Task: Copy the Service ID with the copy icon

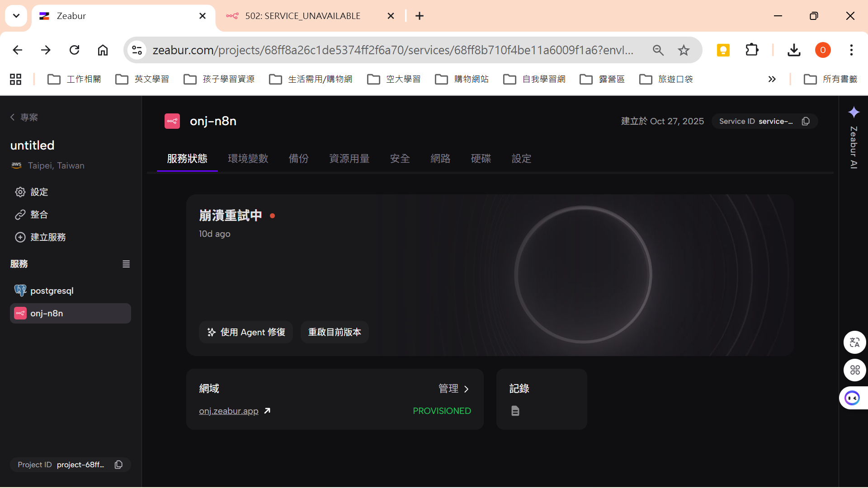Action: 806,121
